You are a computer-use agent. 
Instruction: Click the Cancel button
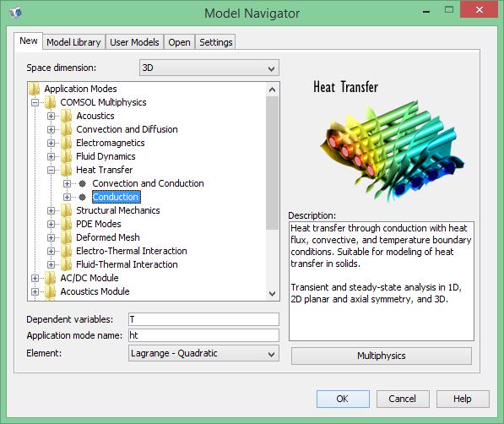click(x=403, y=399)
